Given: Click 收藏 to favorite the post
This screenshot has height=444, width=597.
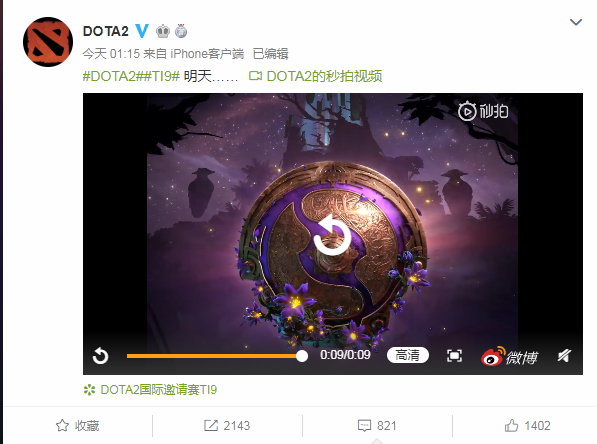Looking at the screenshot, I should (x=78, y=425).
